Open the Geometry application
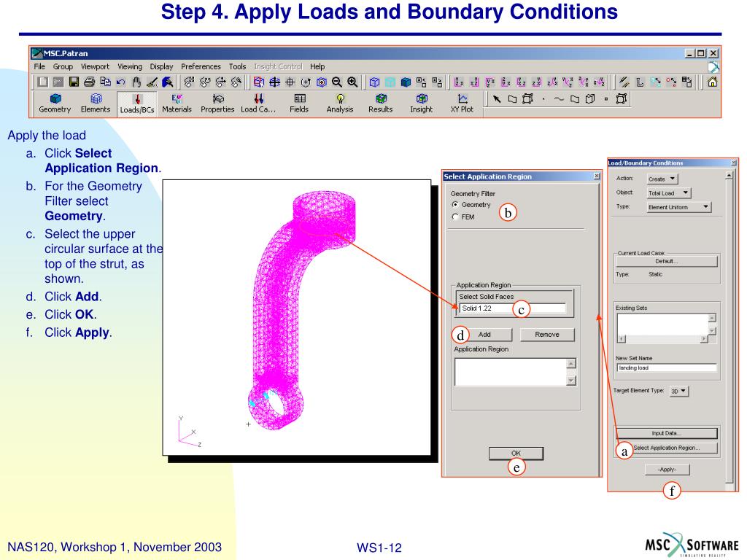Image resolution: width=747 pixels, height=560 pixels. click(55, 104)
